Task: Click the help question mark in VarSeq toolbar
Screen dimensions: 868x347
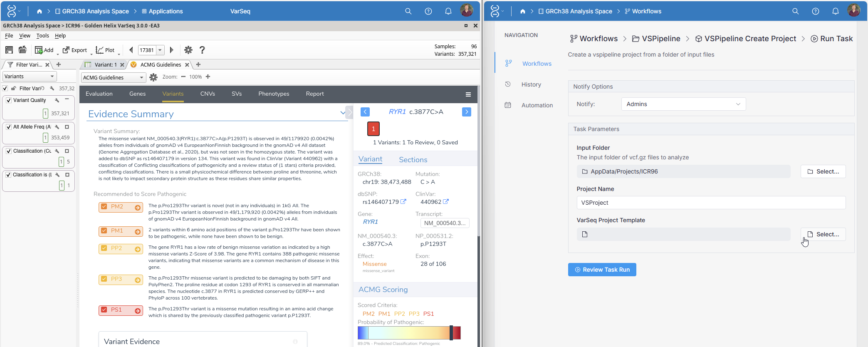Action: pos(202,50)
